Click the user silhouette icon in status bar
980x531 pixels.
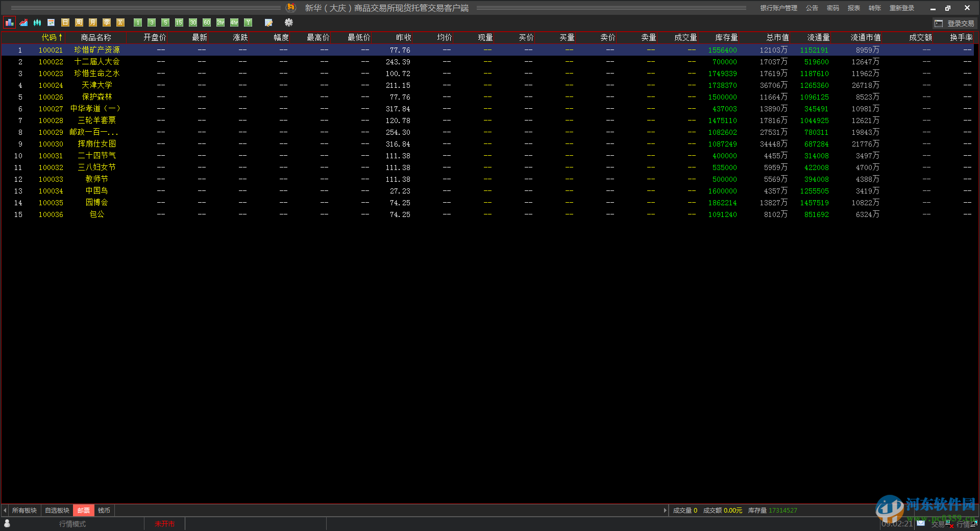(x=7, y=523)
